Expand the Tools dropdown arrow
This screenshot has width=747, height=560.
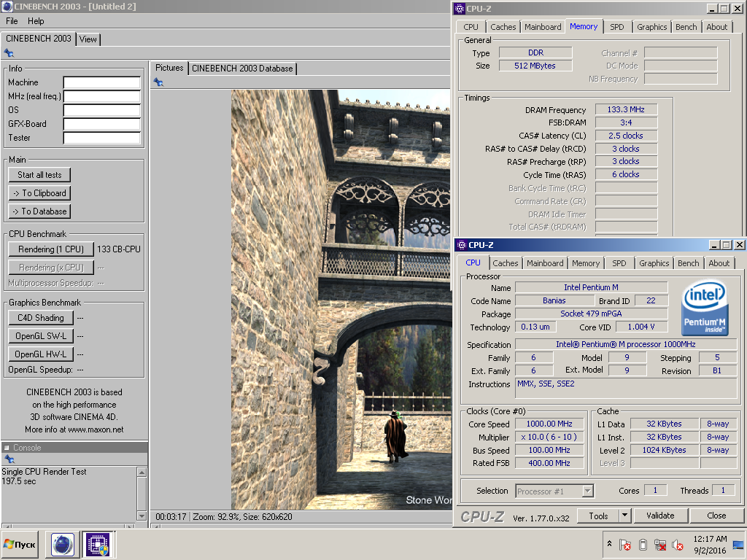[624, 516]
